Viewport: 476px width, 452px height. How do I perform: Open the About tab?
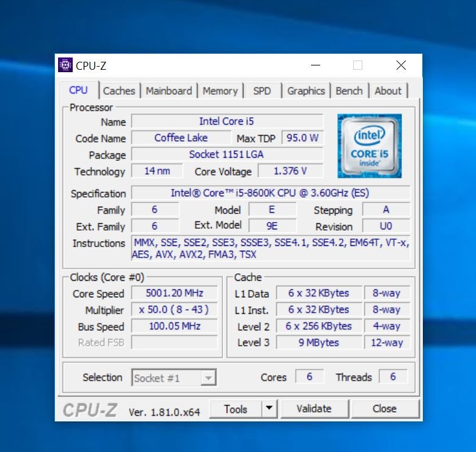point(388,91)
